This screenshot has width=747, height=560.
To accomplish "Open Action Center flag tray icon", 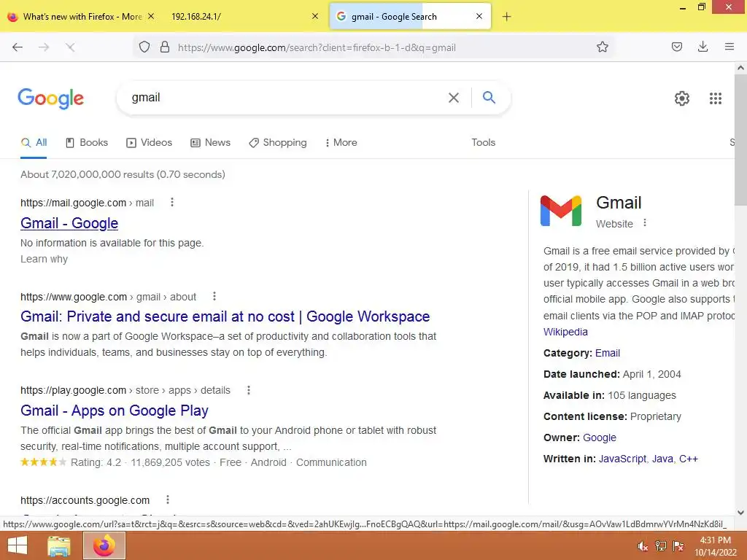I will click(x=678, y=545).
